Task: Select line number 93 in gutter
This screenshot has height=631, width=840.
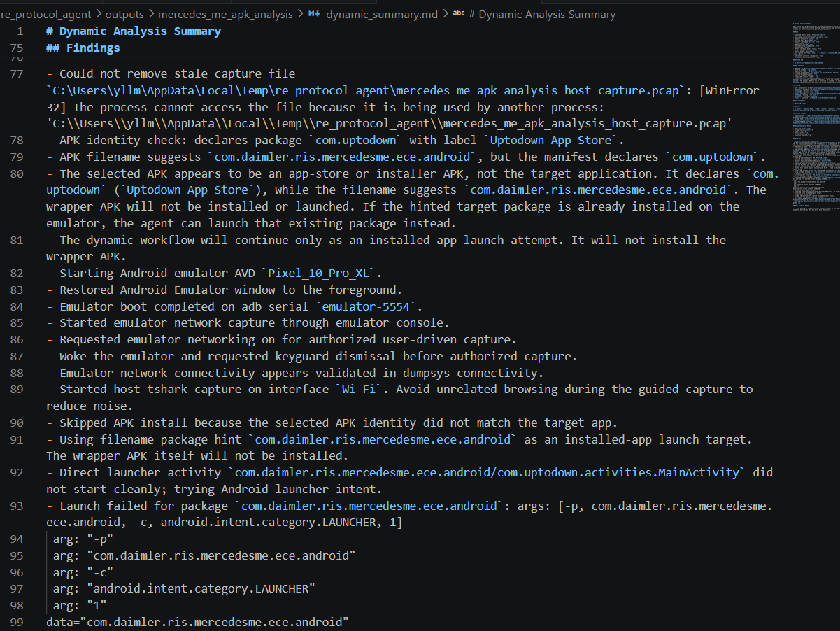Action: [17, 506]
